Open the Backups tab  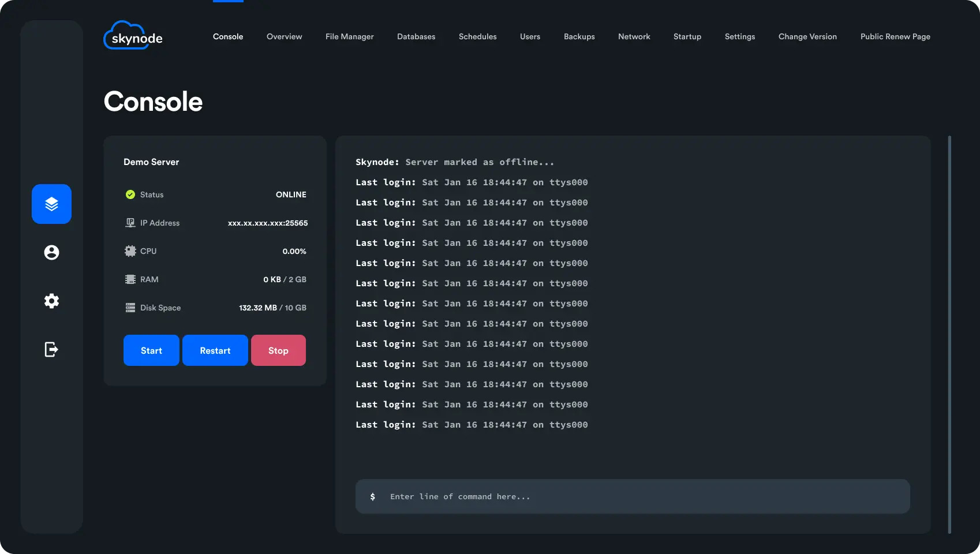tap(579, 36)
